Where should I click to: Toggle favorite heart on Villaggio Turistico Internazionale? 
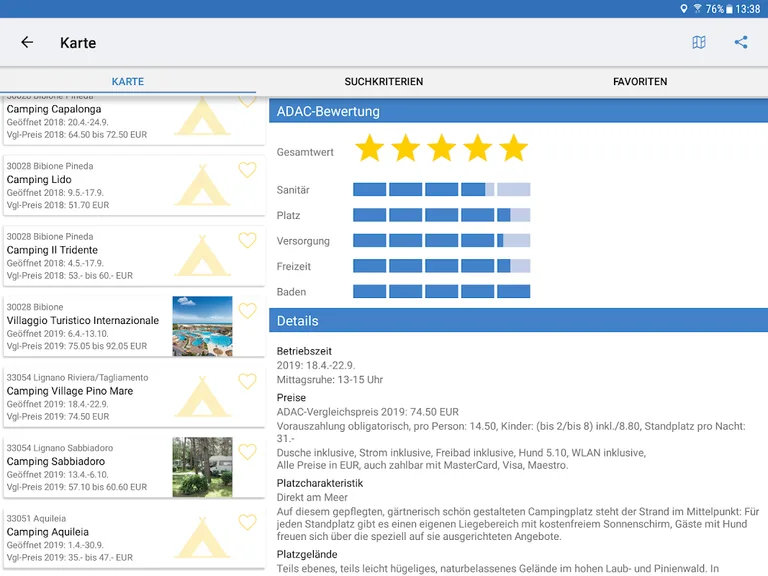pyautogui.click(x=247, y=311)
